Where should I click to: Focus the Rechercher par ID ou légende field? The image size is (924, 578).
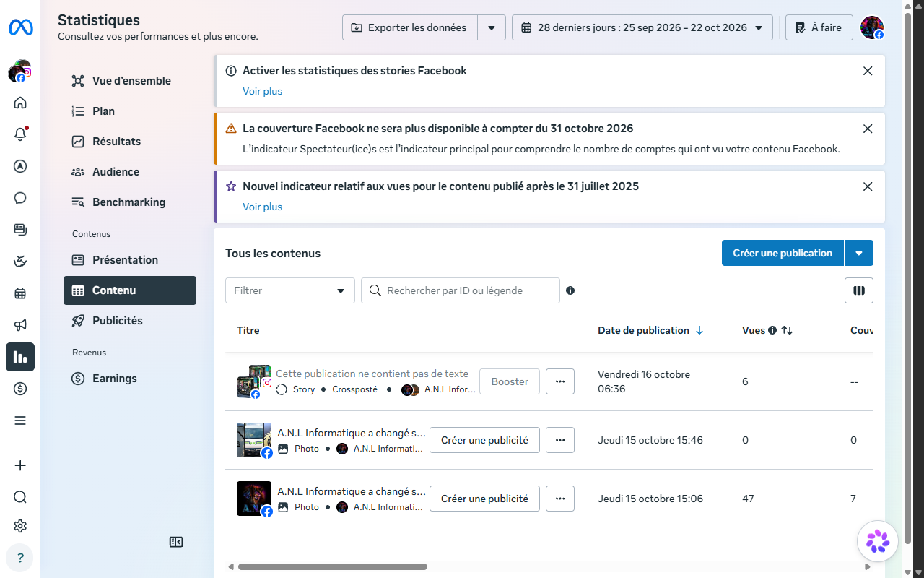(x=461, y=290)
